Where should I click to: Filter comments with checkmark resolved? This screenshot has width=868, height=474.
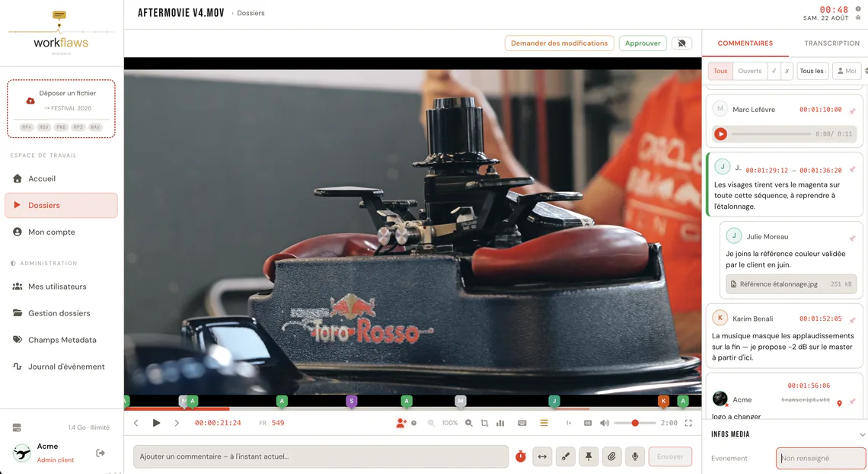pyautogui.click(x=774, y=71)
